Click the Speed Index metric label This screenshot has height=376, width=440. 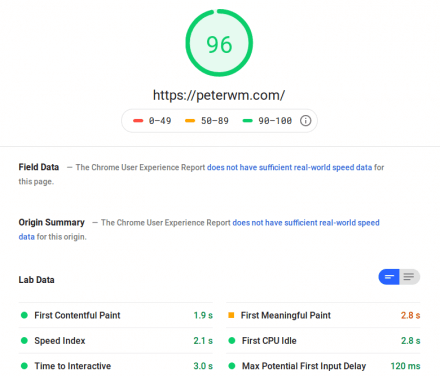[x=60, y=341]
